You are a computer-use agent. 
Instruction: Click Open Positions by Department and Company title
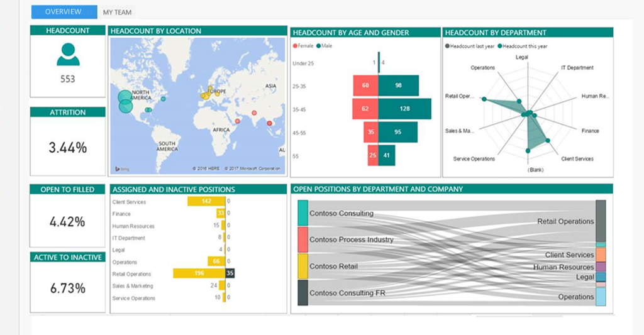click(378, 189)
